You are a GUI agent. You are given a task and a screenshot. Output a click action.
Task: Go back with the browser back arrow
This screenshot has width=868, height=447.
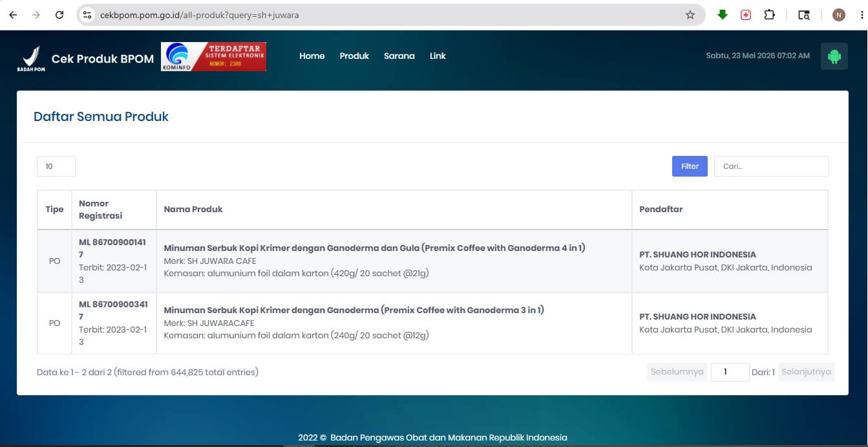(x=13, y=15)
